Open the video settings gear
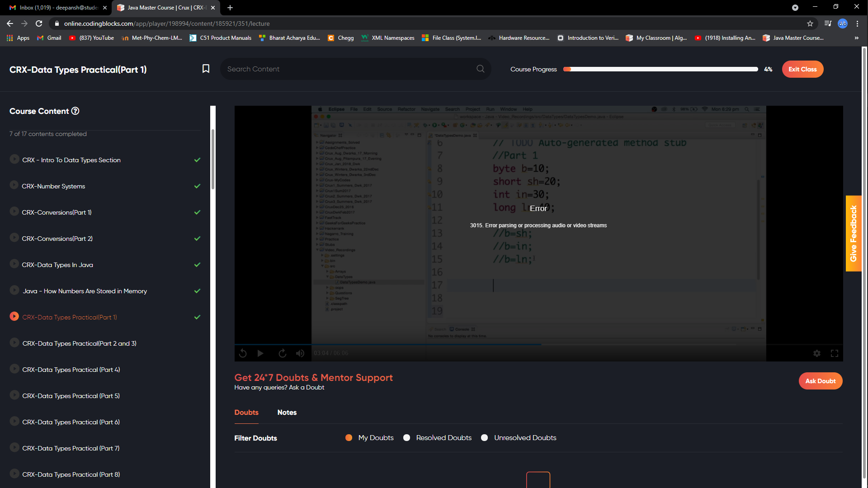868x488 pixels. tap(816, 353)
